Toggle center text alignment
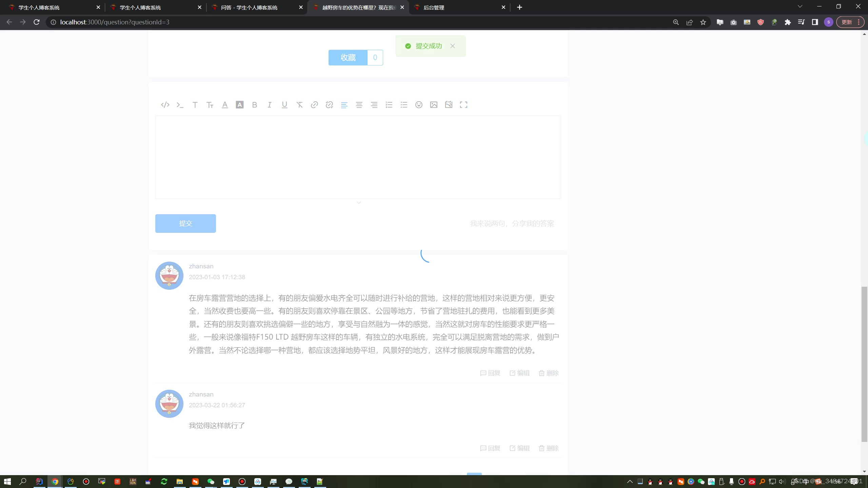 (x=359, y=105)
